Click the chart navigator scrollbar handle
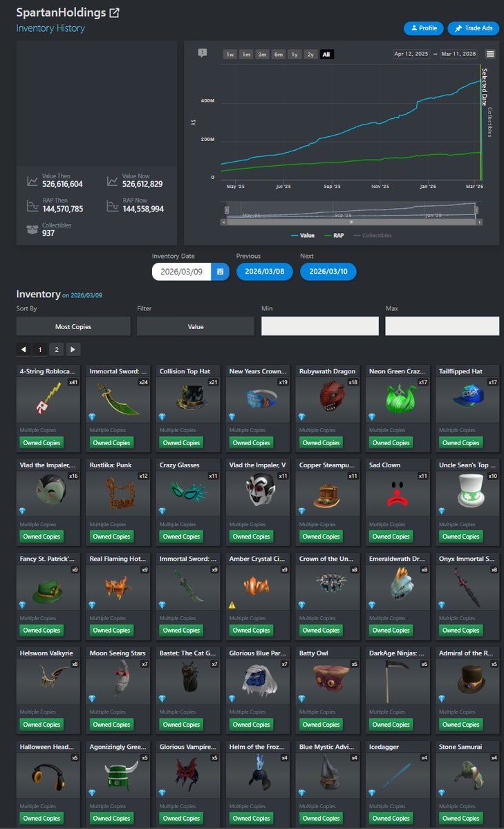The image size is (504, 829). click(352, 223)
